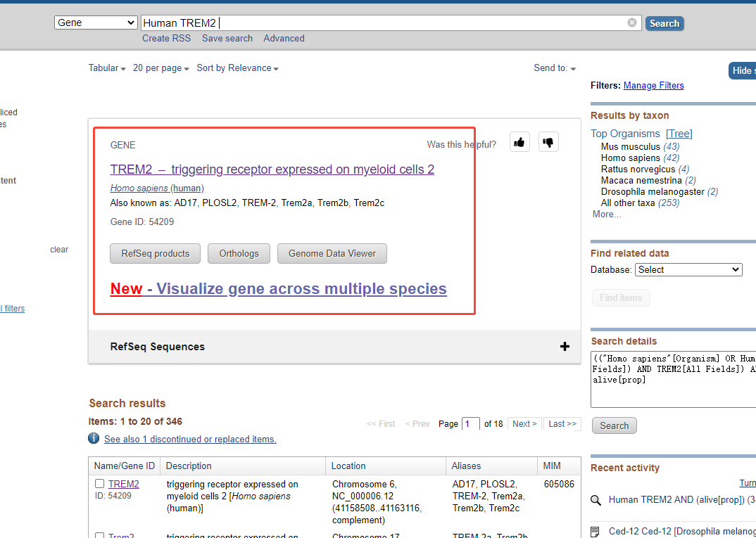Click the blue Search button
This screenshot has width=756, height=538.
pos(664,23)
